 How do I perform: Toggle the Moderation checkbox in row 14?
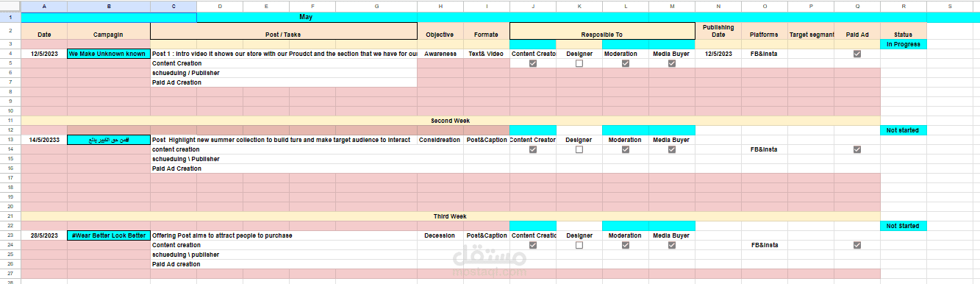coord(626,149)
